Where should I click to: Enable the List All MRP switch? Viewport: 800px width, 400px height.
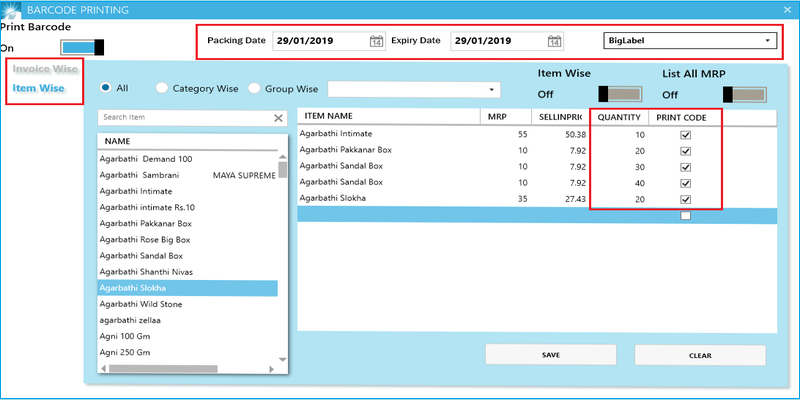click(743, 94)
